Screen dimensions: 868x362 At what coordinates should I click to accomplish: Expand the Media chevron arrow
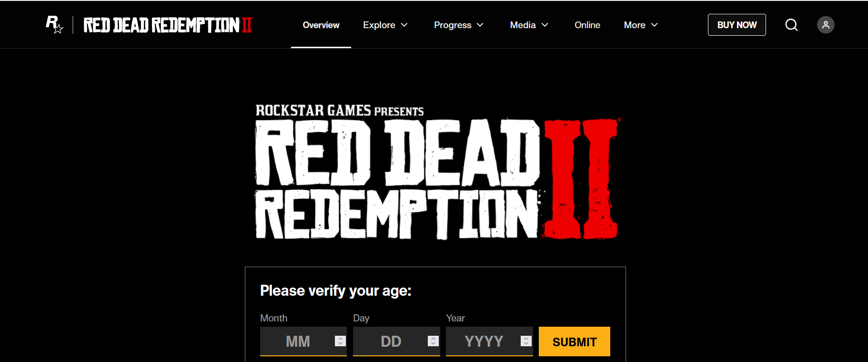[545, 25]
